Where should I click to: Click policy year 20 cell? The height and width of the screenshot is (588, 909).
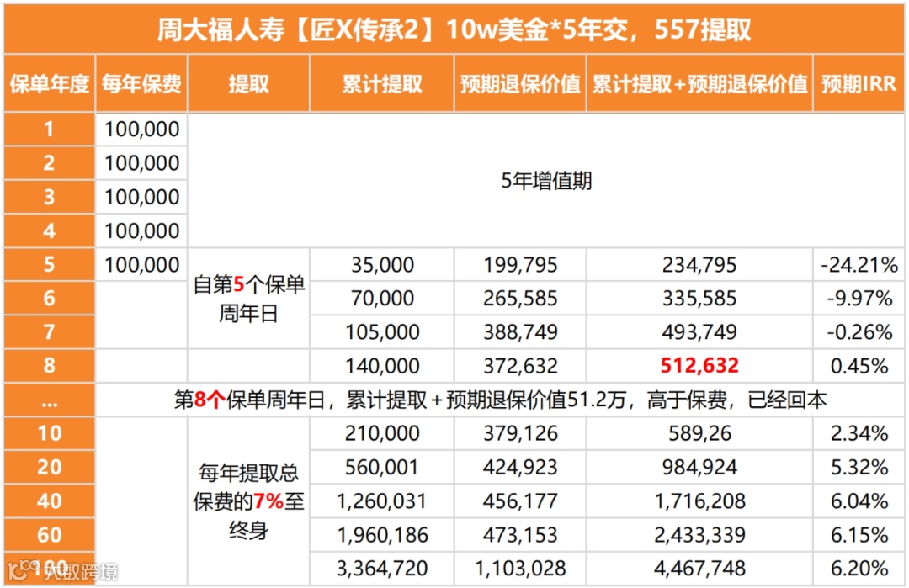coord(50,467)
